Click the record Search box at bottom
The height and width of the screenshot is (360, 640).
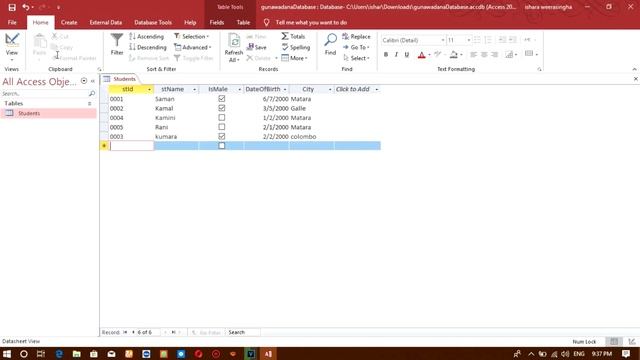pos(243,332)
